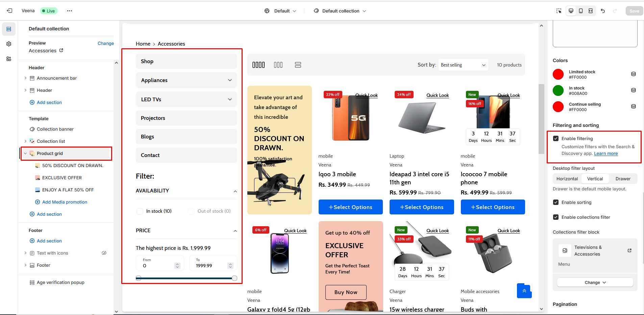Open theme settings gear in left rail
The height and width of the screenshot is (315, 644).
pyautogui.click(x=9, y=44)
